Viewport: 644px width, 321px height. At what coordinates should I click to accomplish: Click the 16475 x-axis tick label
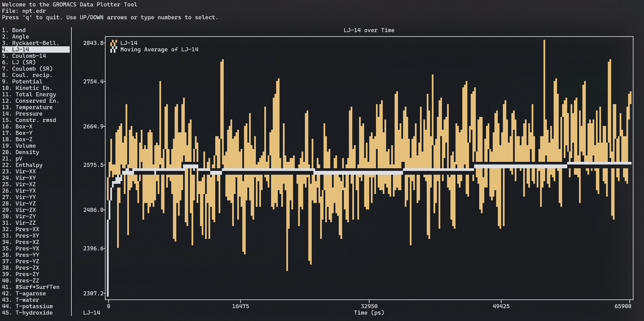tap(241, 306)
